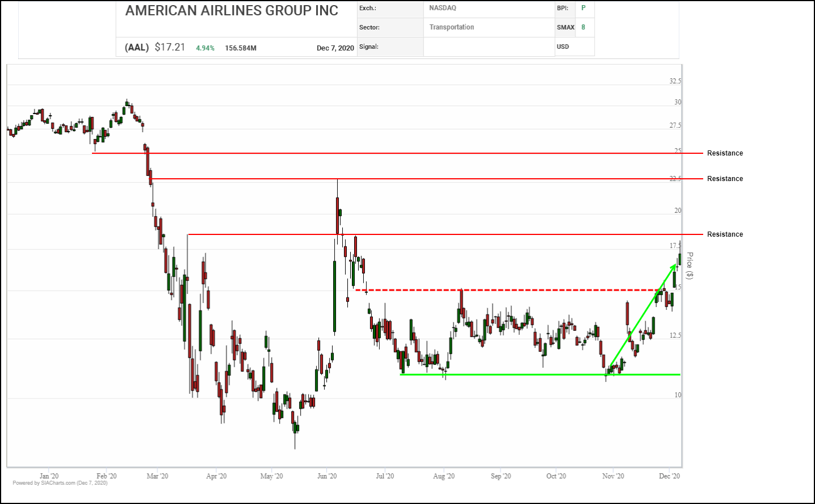Select the Transportation sector value
Viewport: 815px width, 504px height.
coord(452,27)
